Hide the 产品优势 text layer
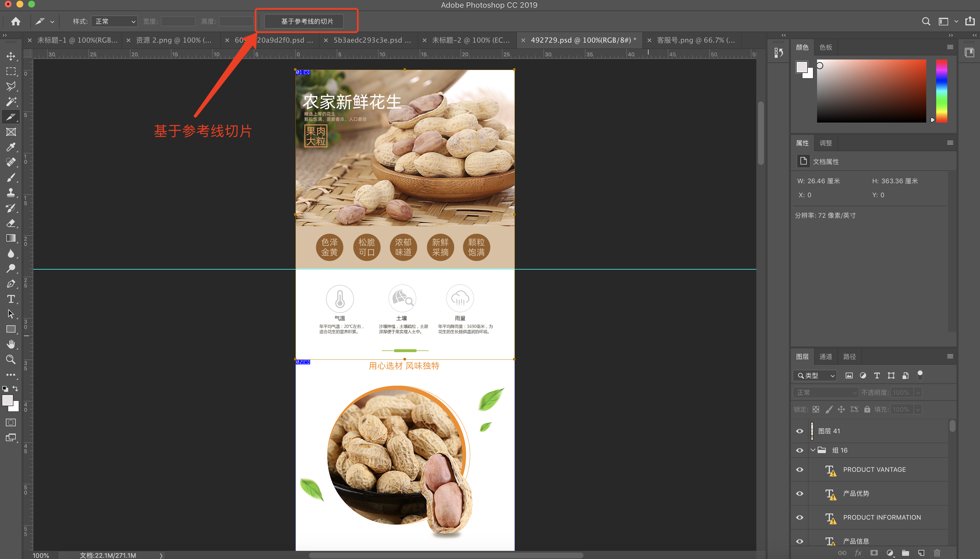 800,494
